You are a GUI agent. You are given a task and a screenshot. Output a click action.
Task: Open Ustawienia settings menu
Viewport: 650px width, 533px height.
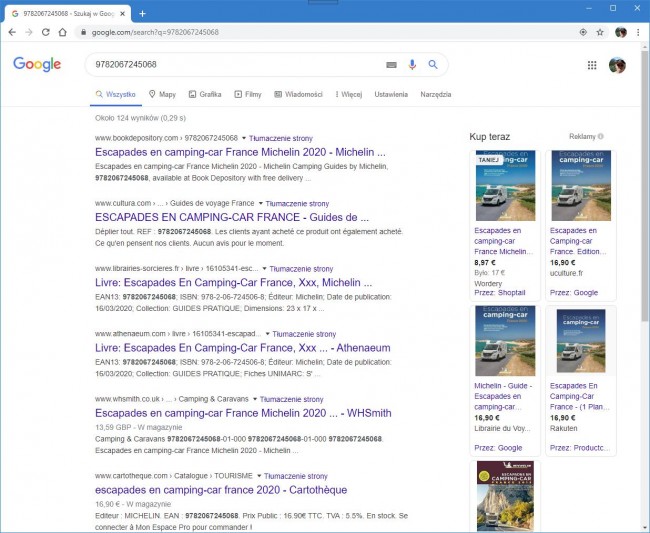pos(391,94)
